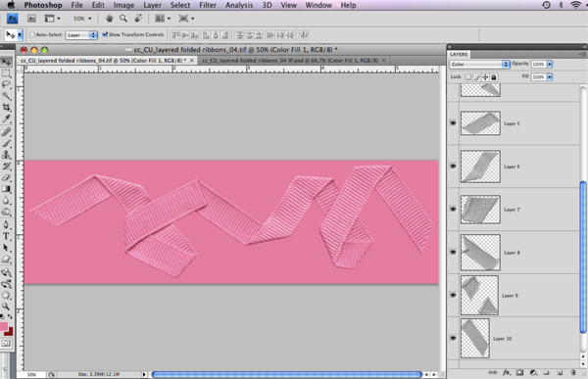
Task: Open the Window menu
Action: pos(318,5)
